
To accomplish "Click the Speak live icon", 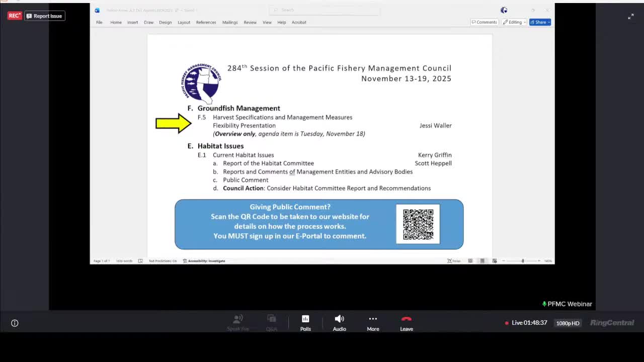I will 238,323.
